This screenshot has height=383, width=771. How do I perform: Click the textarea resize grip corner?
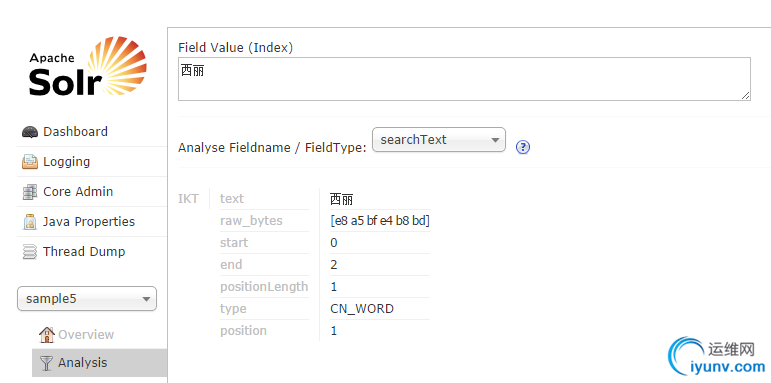[745, 95]
